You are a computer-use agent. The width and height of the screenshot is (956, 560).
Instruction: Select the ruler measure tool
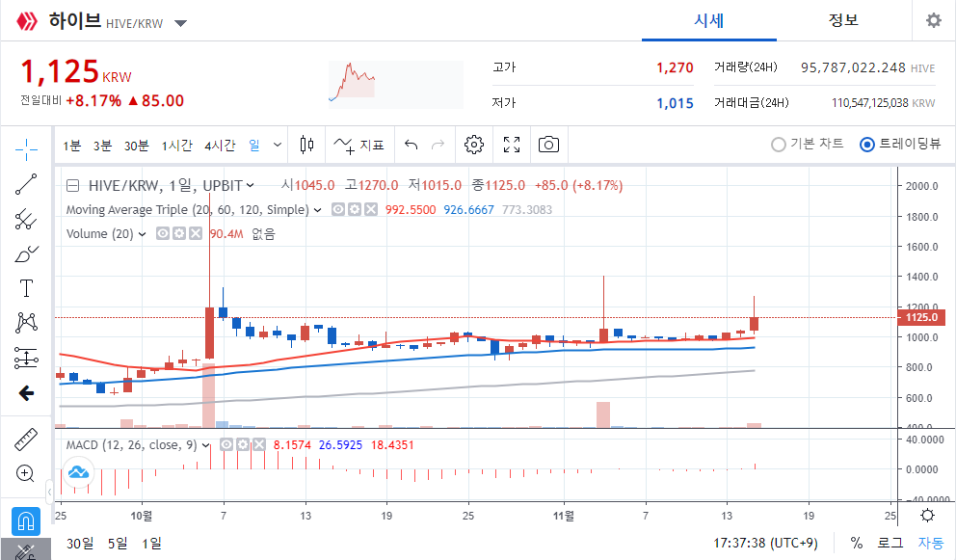pyautogui.click(x=26, y=440)
